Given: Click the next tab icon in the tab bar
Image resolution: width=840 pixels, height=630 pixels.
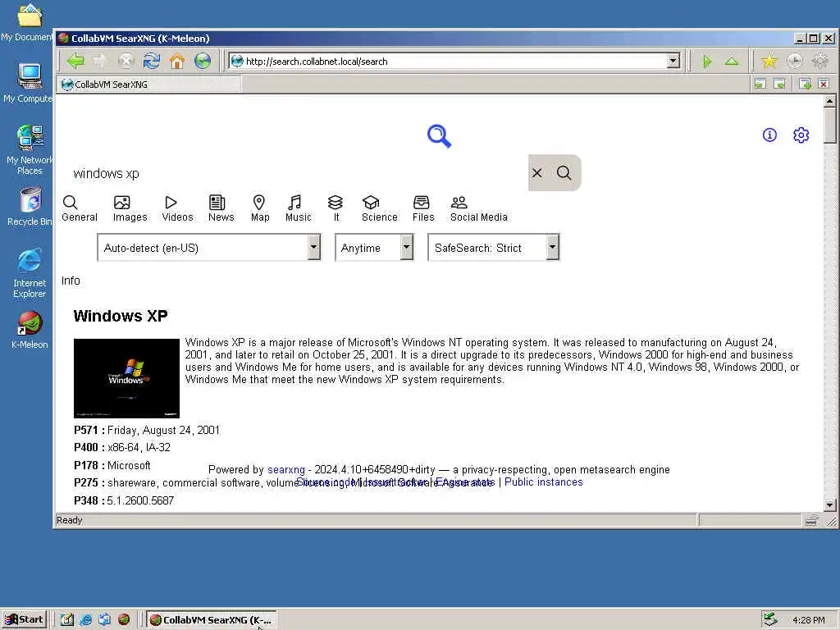Looking at the screenshot, I should (780, 84).
